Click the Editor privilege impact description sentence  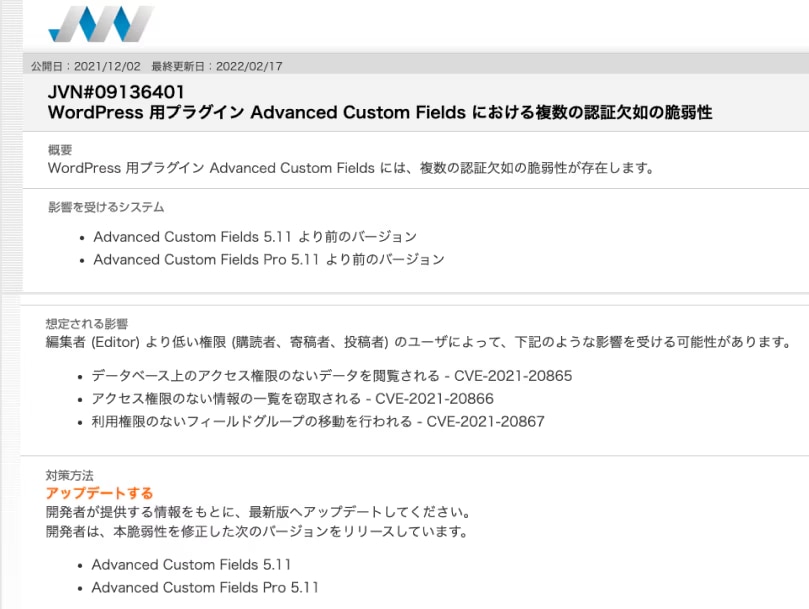point(418,342)
